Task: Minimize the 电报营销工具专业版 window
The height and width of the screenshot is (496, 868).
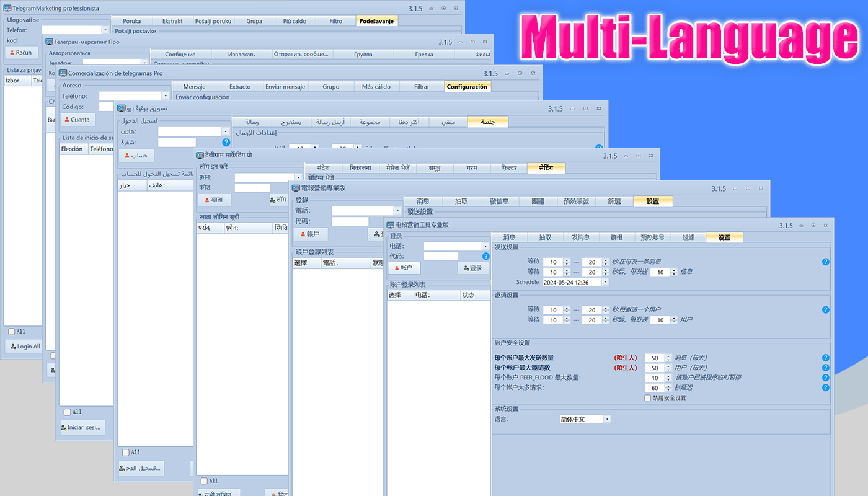Action: click(x=800, y=225)
